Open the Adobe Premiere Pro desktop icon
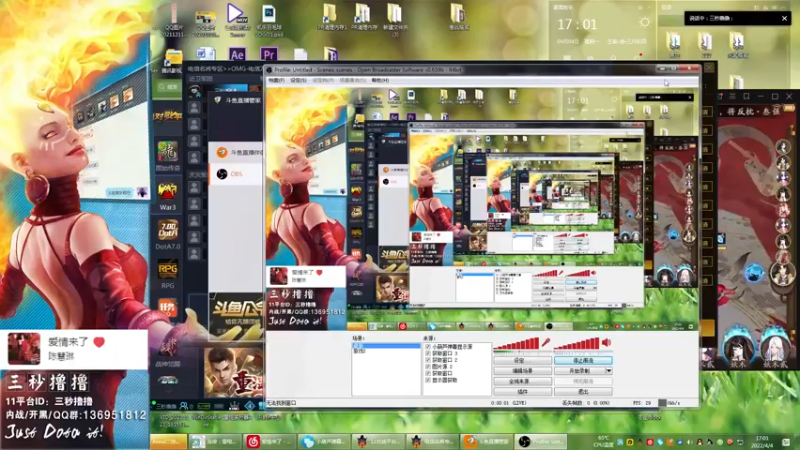Viewport: 800px width, 450px height. [268, 54]
